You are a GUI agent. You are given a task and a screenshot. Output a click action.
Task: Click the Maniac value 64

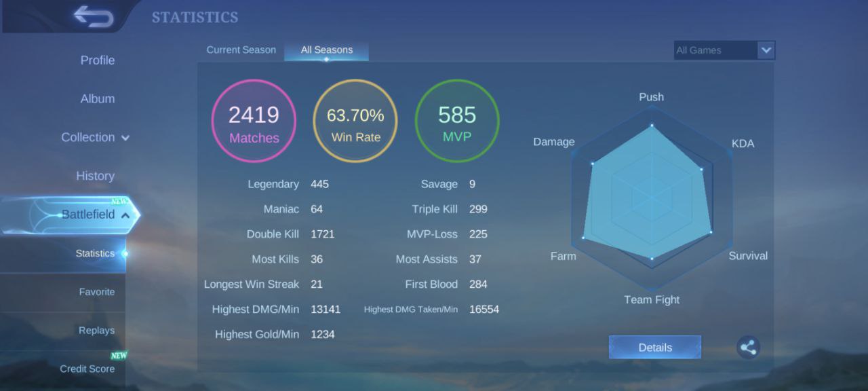(x=317, y=209)
